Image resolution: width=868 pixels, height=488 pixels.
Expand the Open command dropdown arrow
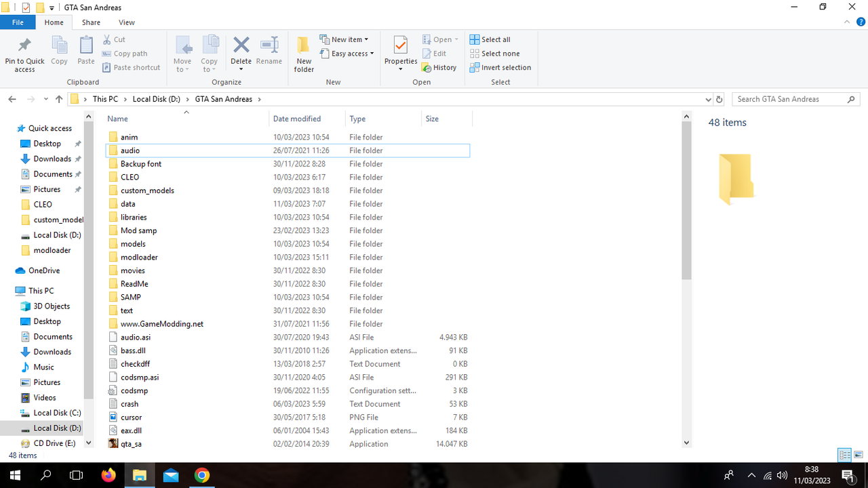click(456, 39)
